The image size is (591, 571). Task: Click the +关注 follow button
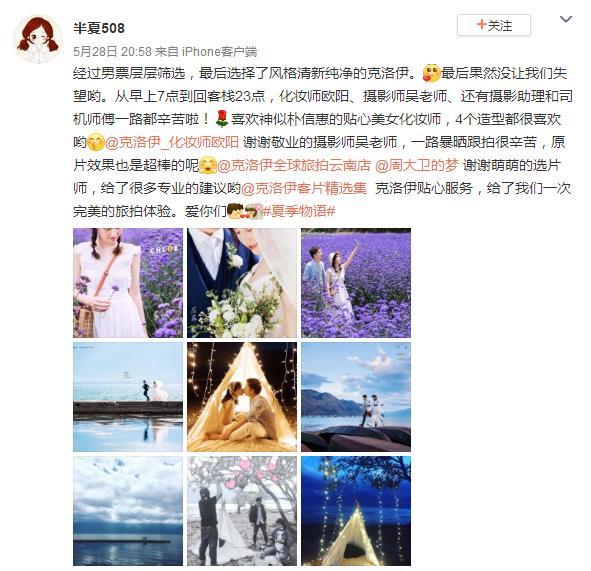coord(494,25)
